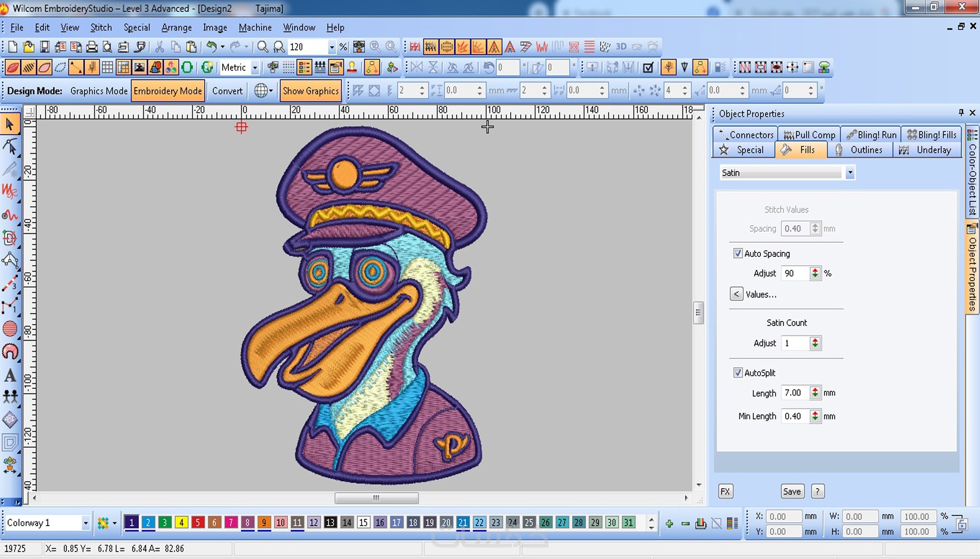Select the arrow Select Object tool
This screenshot has height=559, width=980.
point(10,124)
